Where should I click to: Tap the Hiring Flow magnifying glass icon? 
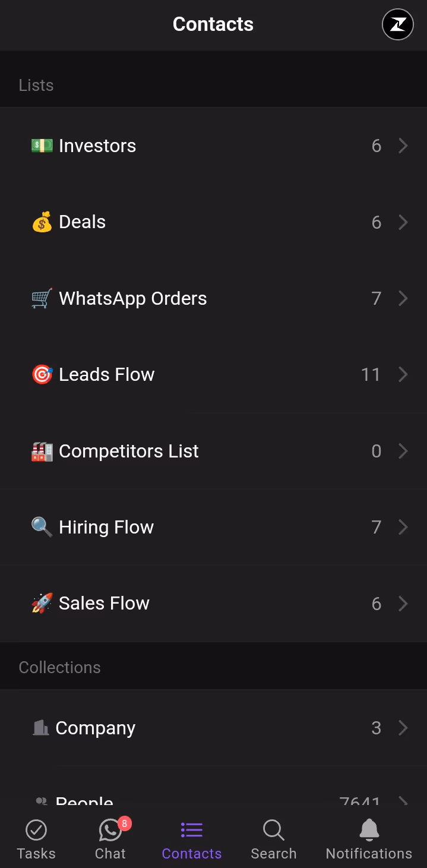click(40, 526)
